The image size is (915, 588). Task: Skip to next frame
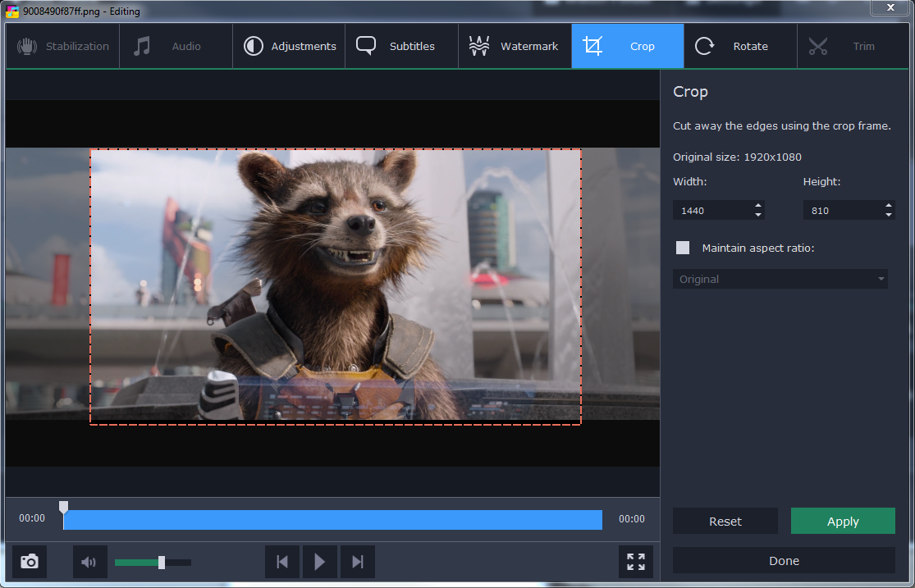pyautogui.click(x=357, y=562)
